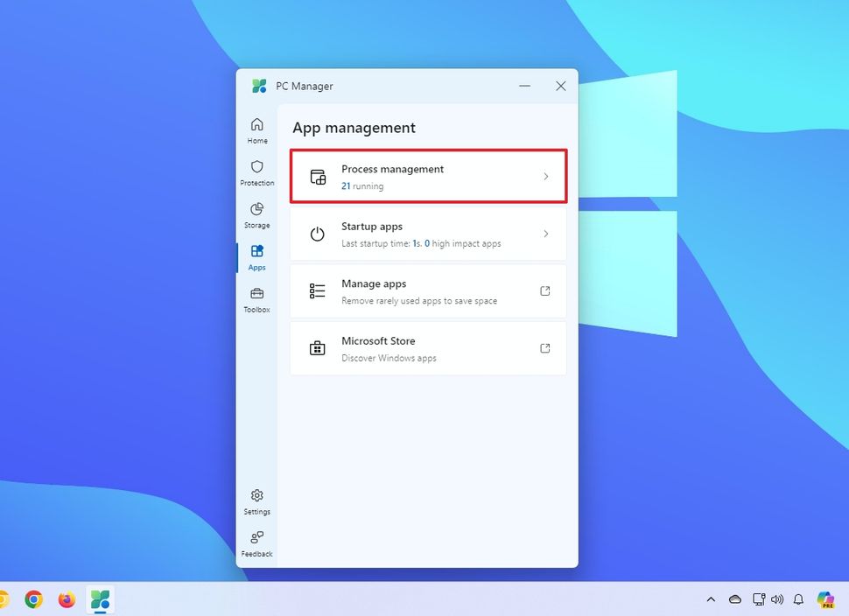The width and height of the screenshot is (849, 616).
Task: Open the notifications bell in system tray
Action: point(797,599)
